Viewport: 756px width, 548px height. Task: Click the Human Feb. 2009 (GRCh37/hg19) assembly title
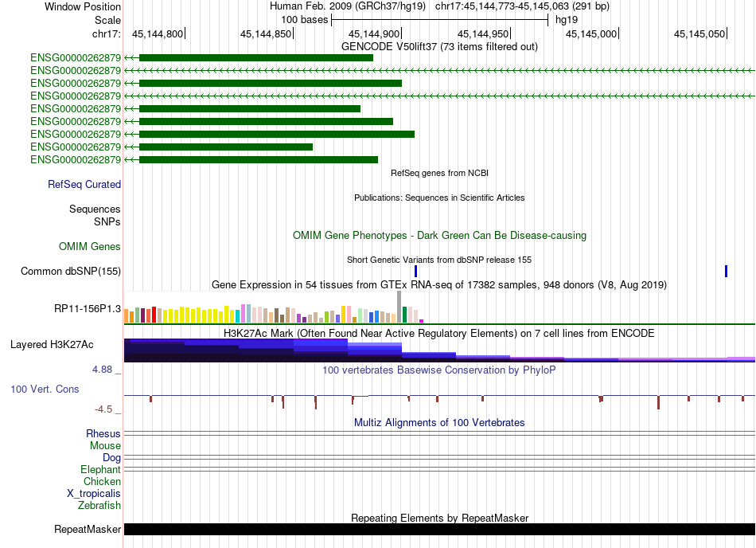click(x=348, y=6)
